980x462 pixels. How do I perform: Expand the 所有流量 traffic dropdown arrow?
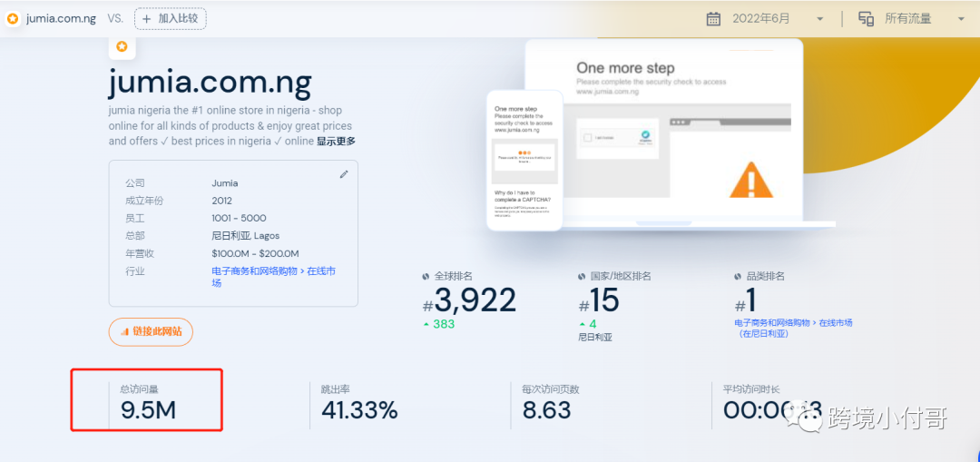tap(961, 19)
